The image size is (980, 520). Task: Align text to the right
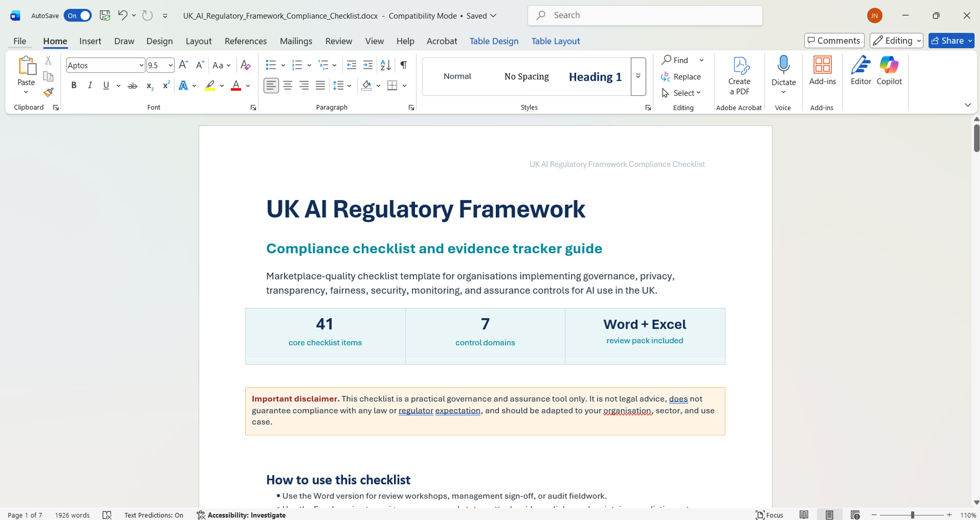[304, 85]
